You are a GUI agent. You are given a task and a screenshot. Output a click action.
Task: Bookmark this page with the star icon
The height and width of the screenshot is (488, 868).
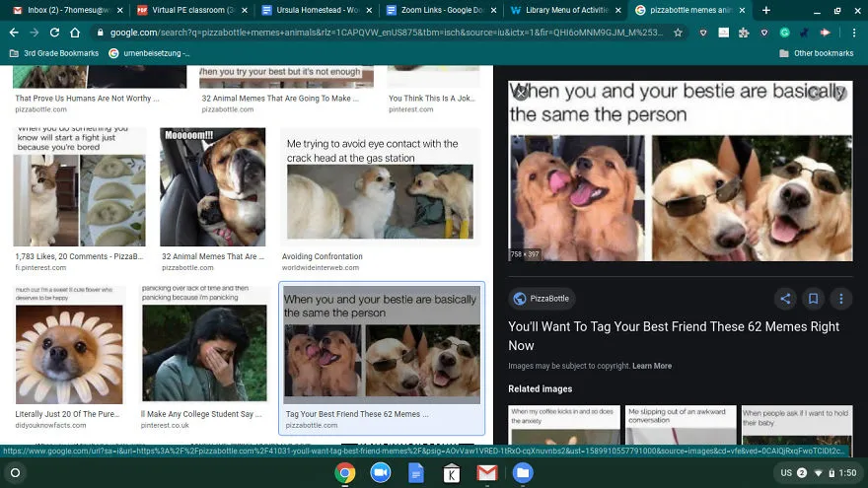679,33
